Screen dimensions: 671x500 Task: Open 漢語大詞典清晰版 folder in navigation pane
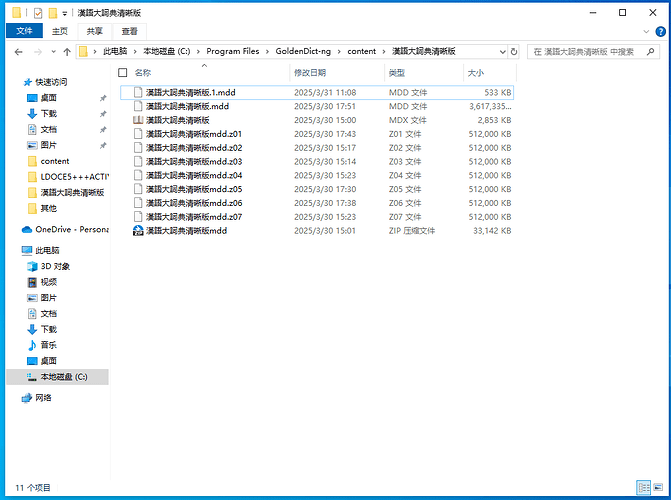[x=72, y=193]
